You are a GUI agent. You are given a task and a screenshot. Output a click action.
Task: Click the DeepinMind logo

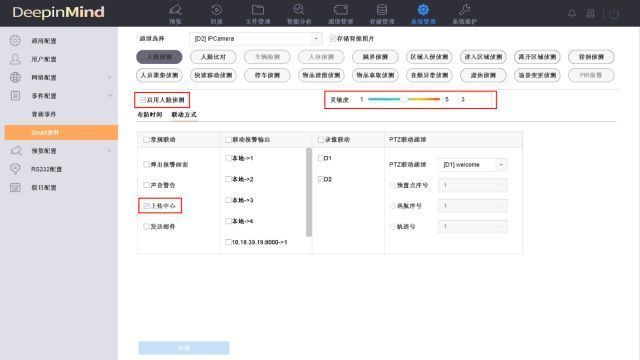pos(58,12)
